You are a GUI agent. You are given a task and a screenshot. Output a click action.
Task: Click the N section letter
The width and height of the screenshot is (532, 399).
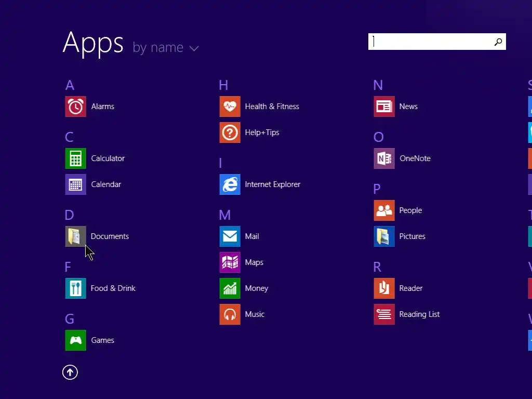pos(378,85)
